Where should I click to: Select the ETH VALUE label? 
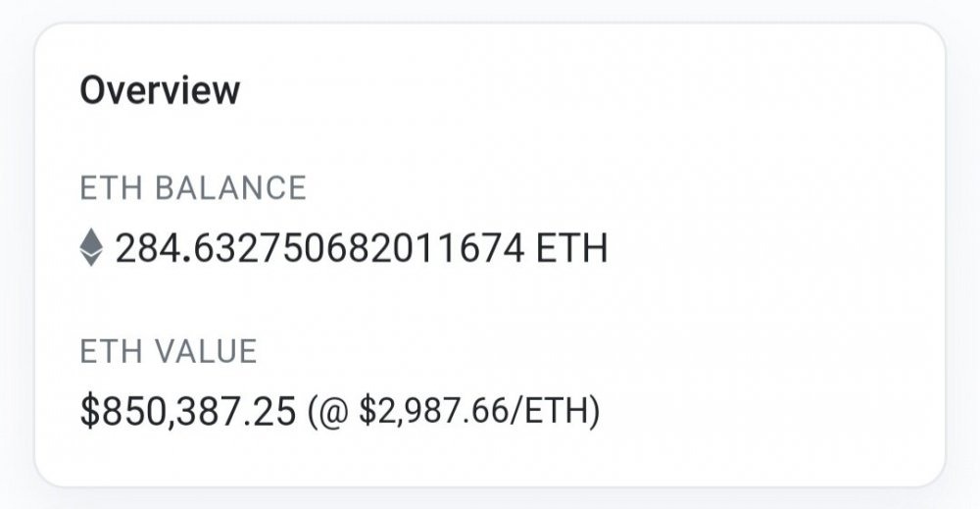(x=169, y=351)
